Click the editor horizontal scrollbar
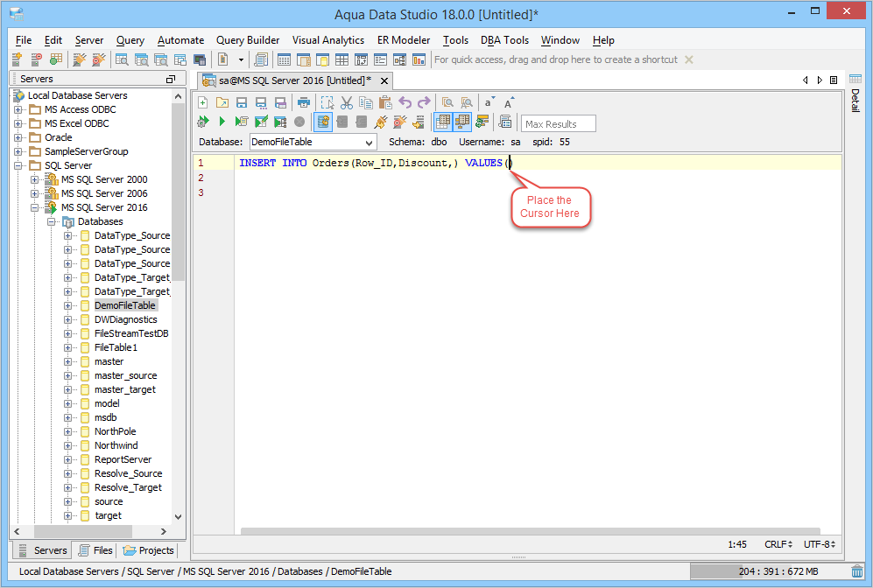Viewport: 873px width, 588px height. point(531,531)
